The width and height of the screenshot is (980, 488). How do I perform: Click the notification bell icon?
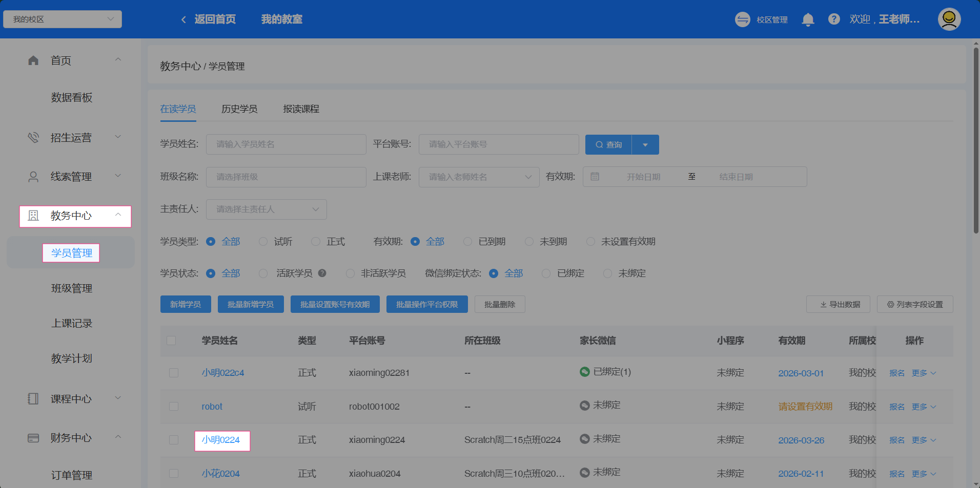coord(808,19)
